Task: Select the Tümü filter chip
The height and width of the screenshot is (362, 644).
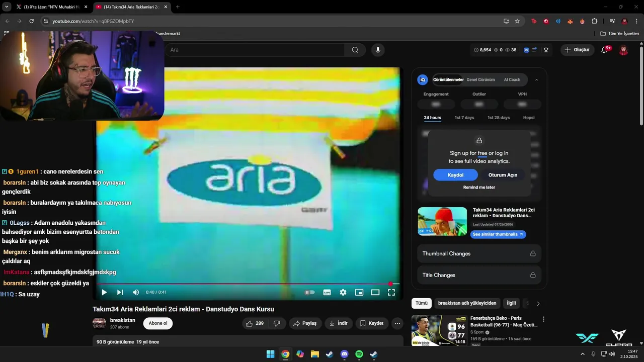Action: (x=421, y=303)
